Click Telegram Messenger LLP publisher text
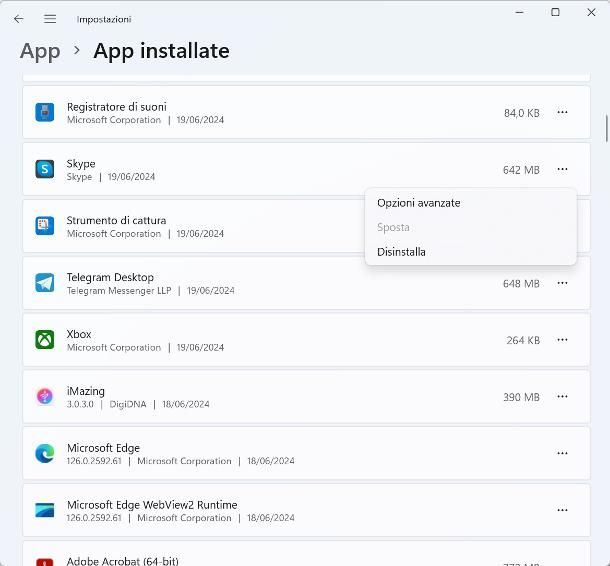This screenshot has height=566, width=610. point(119,291)
